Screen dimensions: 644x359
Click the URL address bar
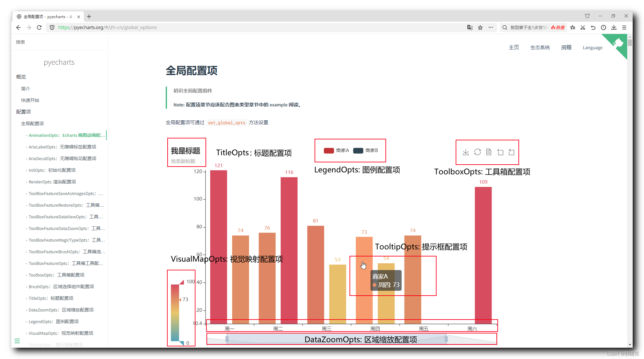(256, 27)
